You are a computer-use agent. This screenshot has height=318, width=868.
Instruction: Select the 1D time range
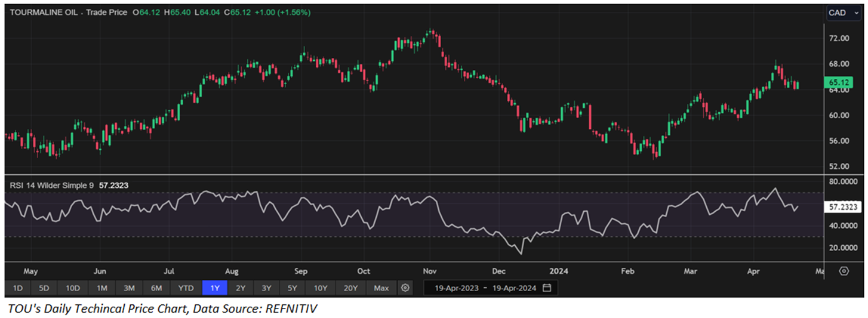(18, 288)
